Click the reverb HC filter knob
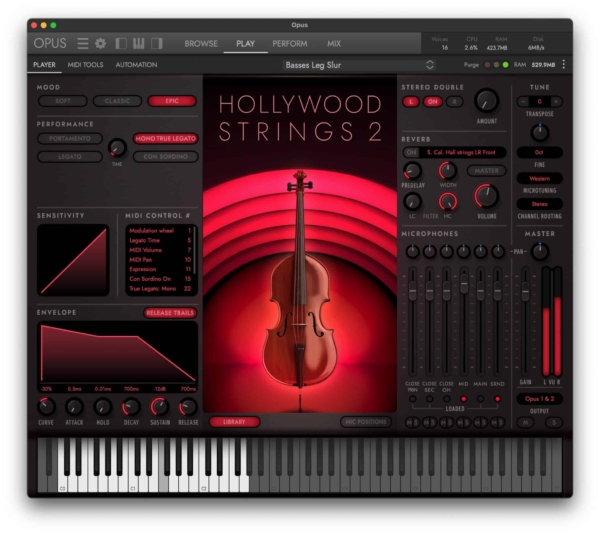Screen dimensions: 600x534 tap(447, 202)
